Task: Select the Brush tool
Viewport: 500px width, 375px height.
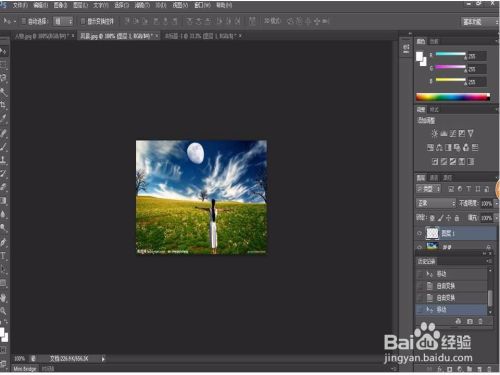Action: 3,147
